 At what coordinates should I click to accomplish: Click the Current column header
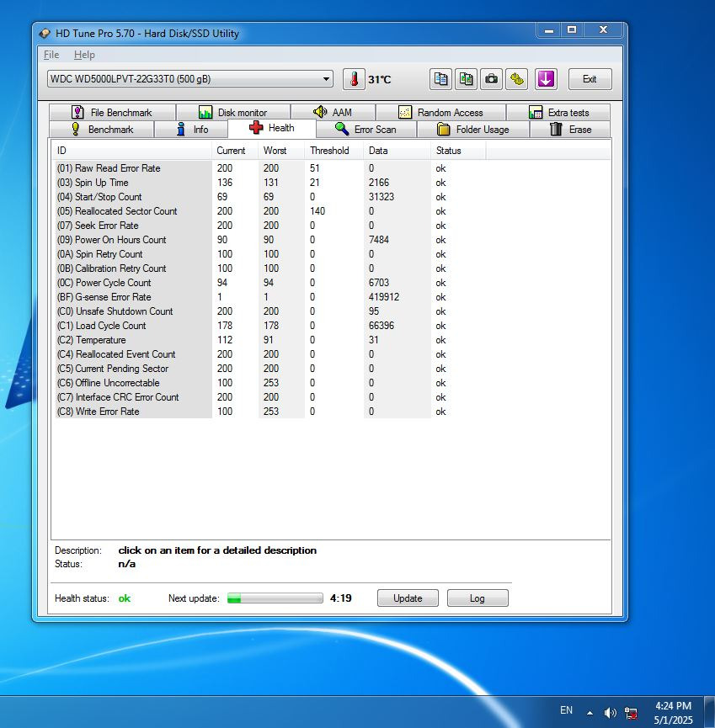[x=235, y=151]
